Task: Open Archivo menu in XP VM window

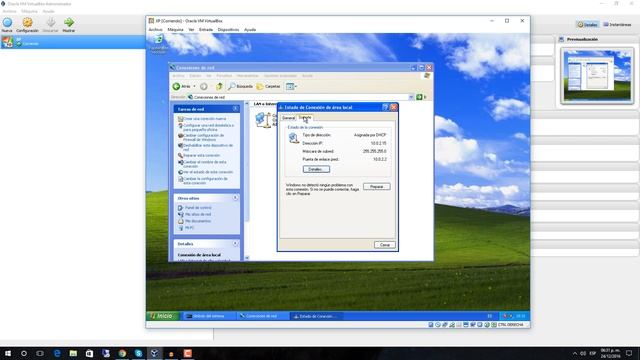Action: tap(155, 30)
